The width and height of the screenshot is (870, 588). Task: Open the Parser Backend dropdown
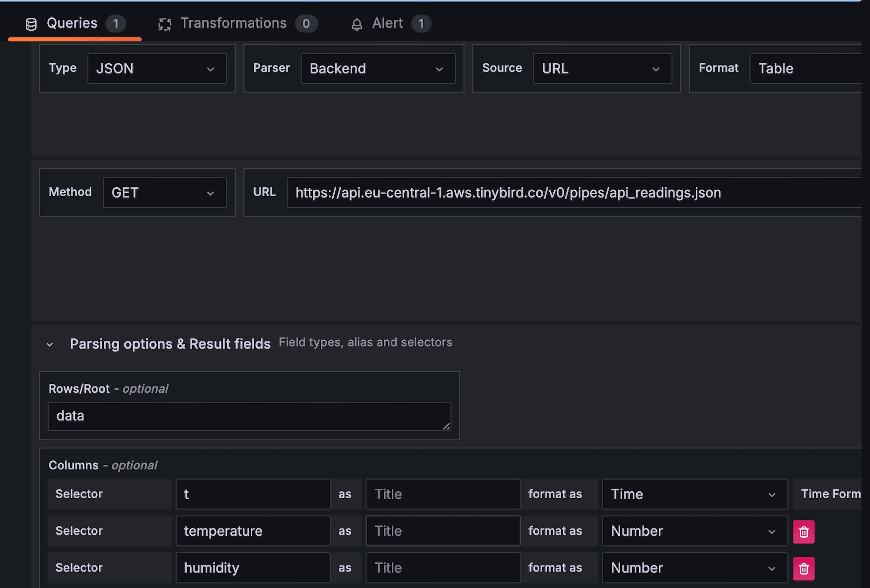click(x=377, y=69)
